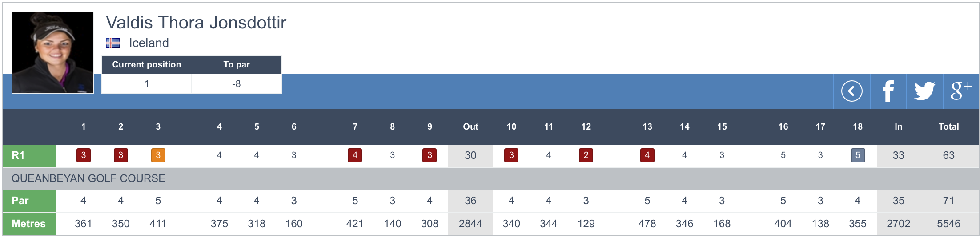
Task: Click the Current position value cell
Action: tap(147, 84)
